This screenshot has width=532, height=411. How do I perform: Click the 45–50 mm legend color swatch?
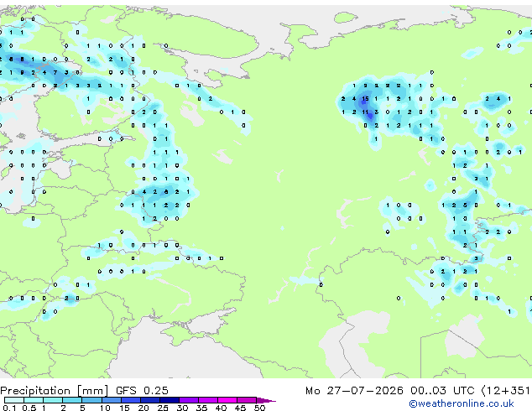pyautogui.click(x=247, y=400)
